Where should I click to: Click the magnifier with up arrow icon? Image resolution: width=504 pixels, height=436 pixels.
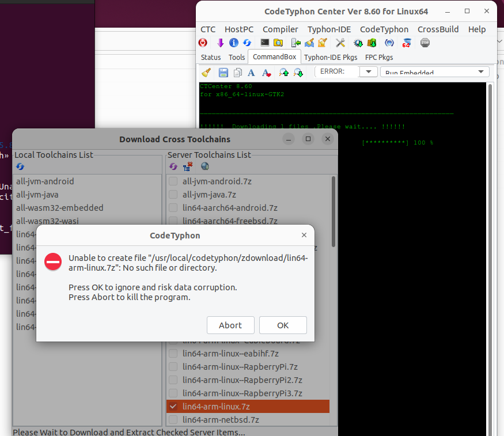pyautogui.click(x=284, y=73)
